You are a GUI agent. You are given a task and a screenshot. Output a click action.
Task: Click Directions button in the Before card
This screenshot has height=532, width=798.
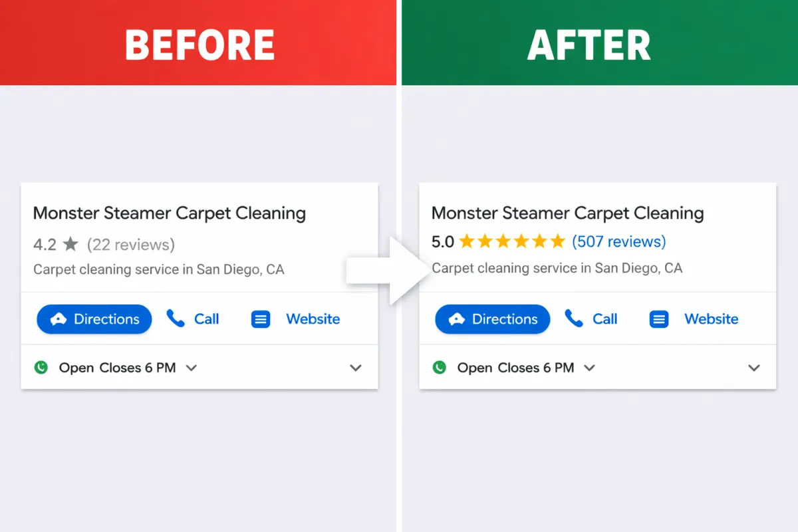point(94,319)
